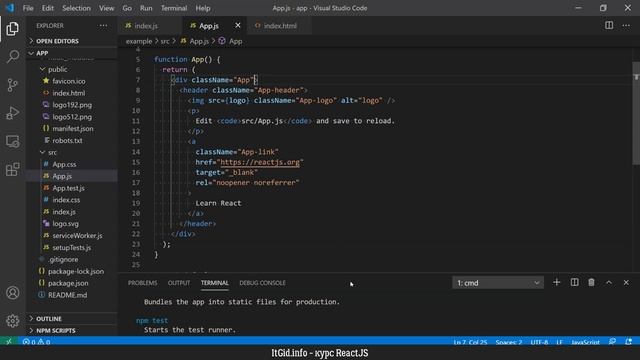Click the remote window status bar icon

9,342
